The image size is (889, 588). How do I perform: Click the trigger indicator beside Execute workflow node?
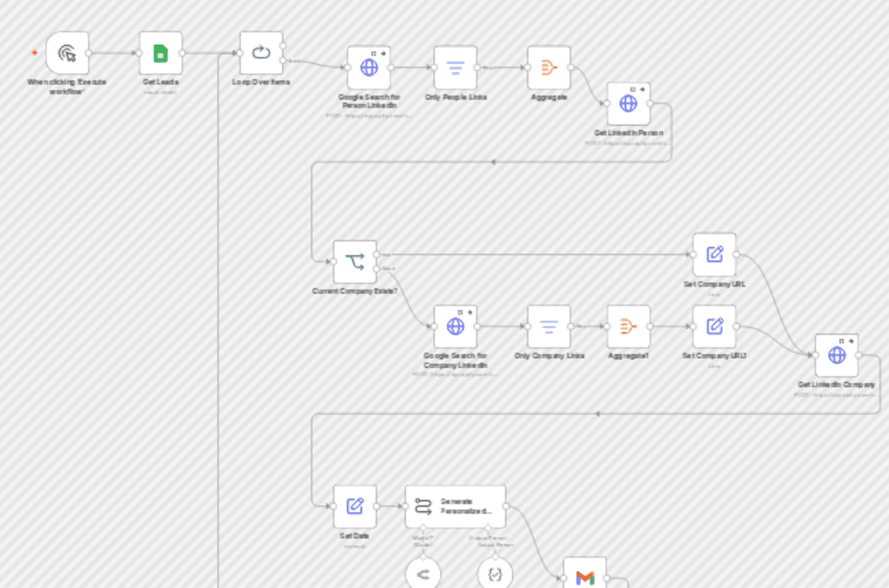[x=34, y=52]
